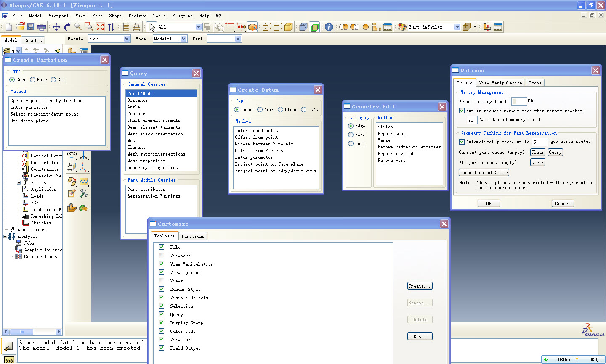Click the Create datum point XYZ icon
606x364 pixels.
click(72, 156)
